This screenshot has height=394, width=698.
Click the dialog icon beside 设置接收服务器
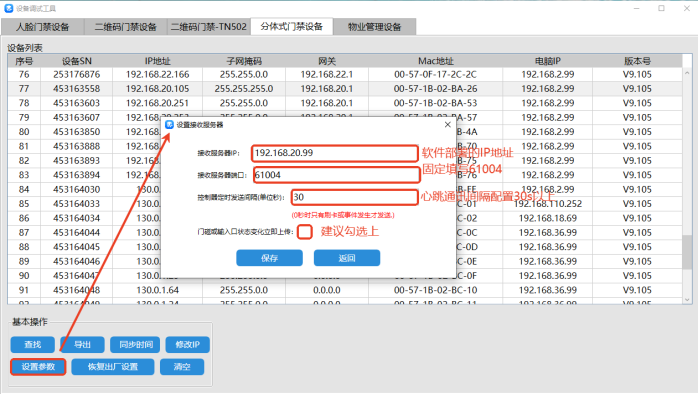(169, 125)
